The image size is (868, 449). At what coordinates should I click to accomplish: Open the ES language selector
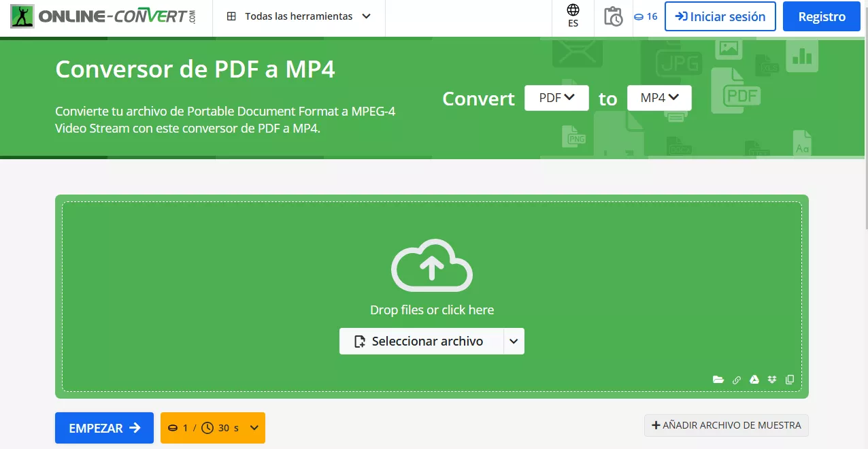(573, 16)
